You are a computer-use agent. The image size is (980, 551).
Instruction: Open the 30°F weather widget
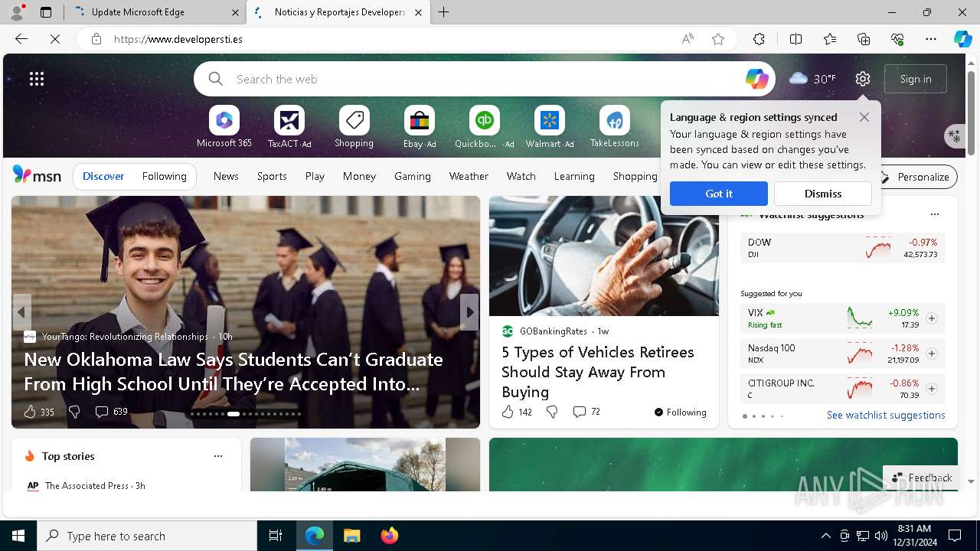tap(813, 79)
